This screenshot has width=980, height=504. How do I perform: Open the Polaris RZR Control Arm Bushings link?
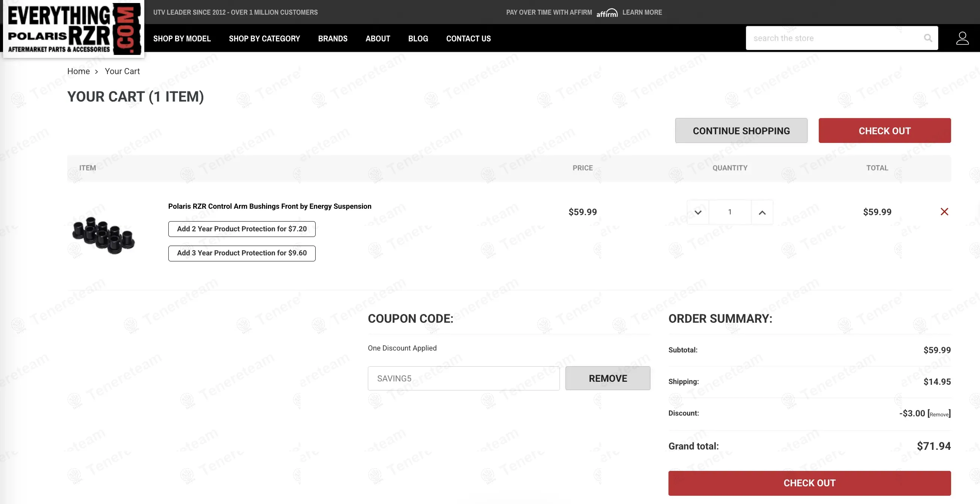tap(270, 206)
